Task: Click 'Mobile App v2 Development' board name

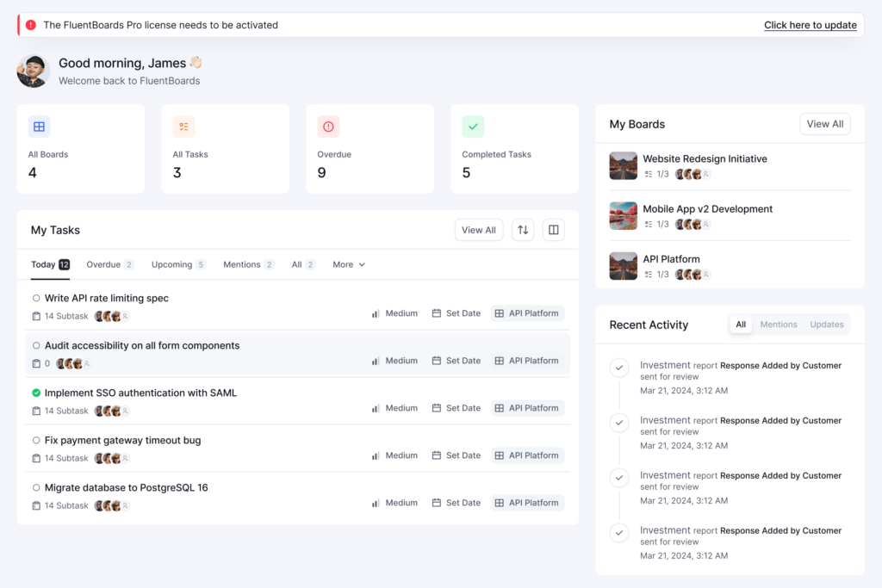Action: click(x=708, y=208)
